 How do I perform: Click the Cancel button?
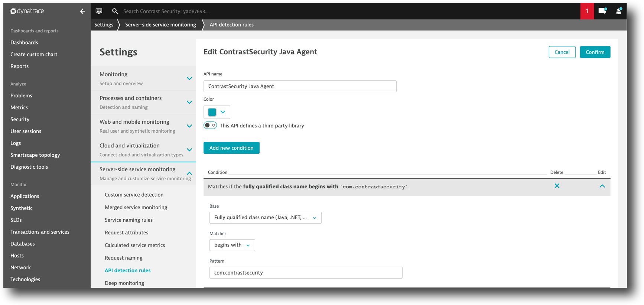[562, 52]
